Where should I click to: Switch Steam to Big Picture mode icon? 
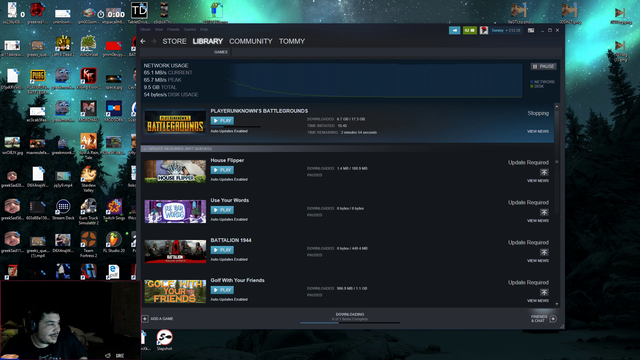click(x=531, y=31)
